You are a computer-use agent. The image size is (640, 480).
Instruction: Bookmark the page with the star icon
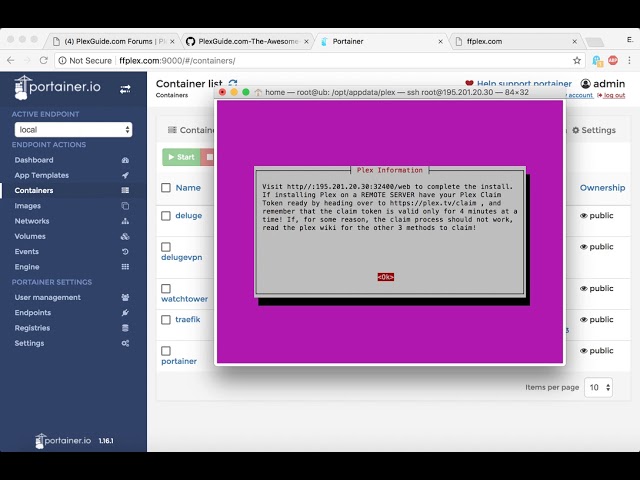point(577,61)
